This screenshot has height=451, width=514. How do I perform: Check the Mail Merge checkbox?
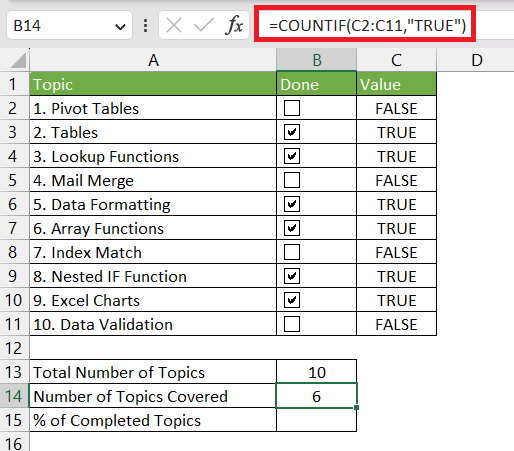(x=292, y=180)
